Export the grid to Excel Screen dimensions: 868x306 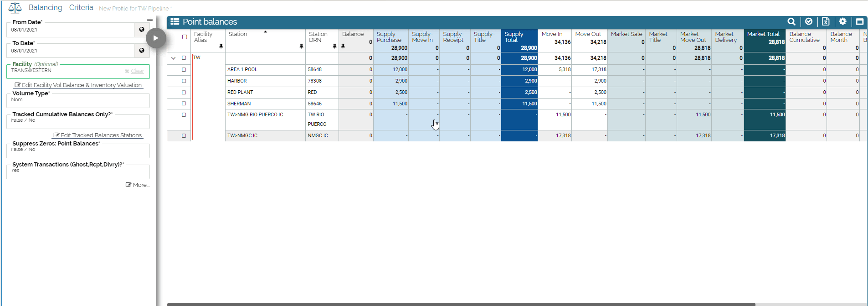tap(826, 22)
